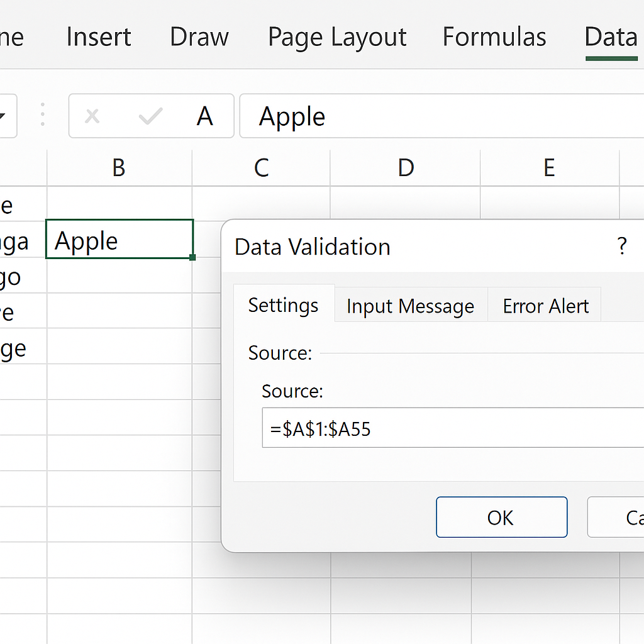The width and height of the screenshot is (644, 644).
Task: Select column B header
Action: click(x=119, y=168)
